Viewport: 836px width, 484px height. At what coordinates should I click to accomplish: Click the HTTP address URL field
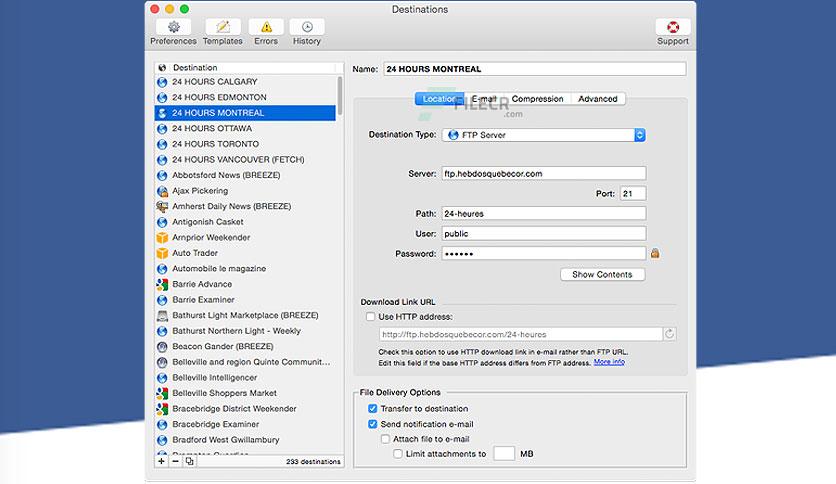click(x=521, y=334)
